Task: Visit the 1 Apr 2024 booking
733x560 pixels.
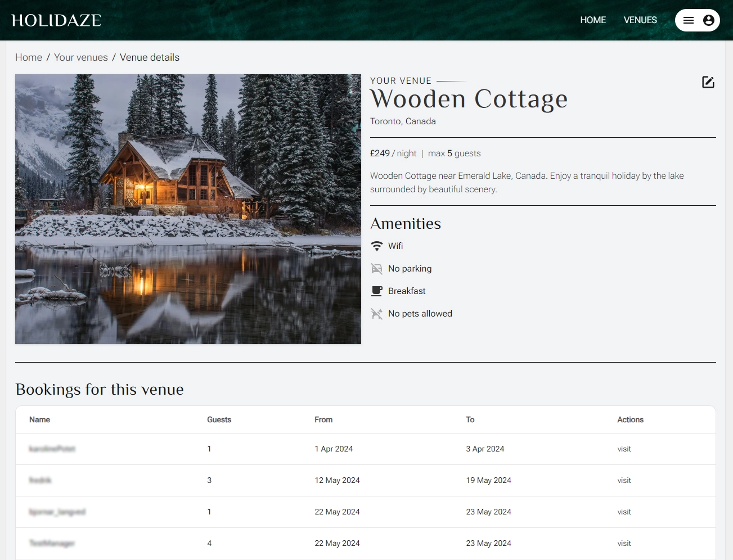Action: 624,449
